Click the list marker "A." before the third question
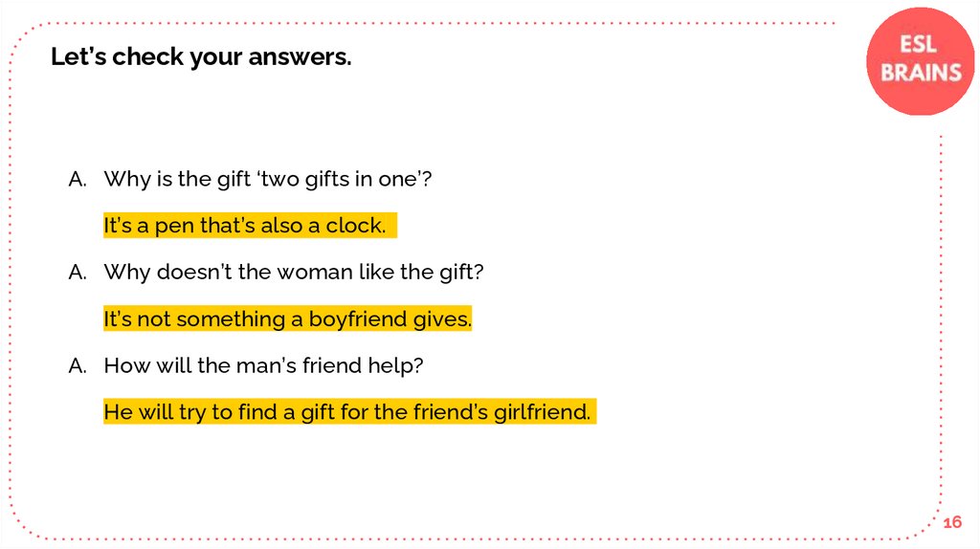 pos(78,365)
